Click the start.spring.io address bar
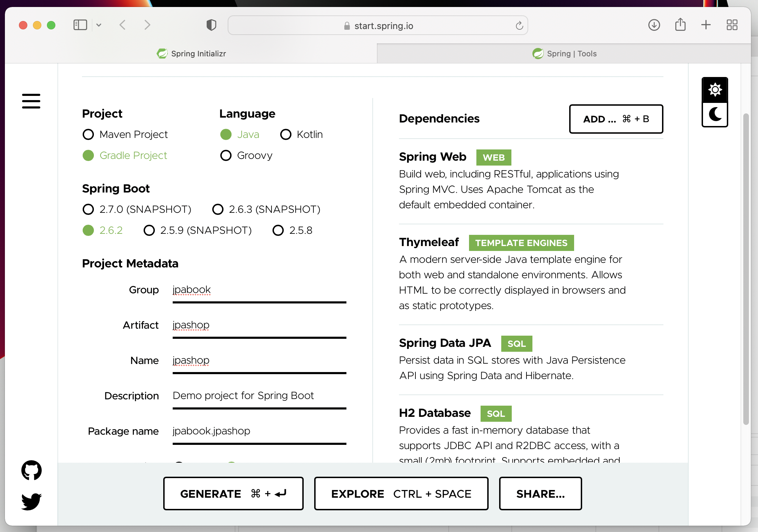The width and height of the screenshot is (758, 532). tap(378, 26)
